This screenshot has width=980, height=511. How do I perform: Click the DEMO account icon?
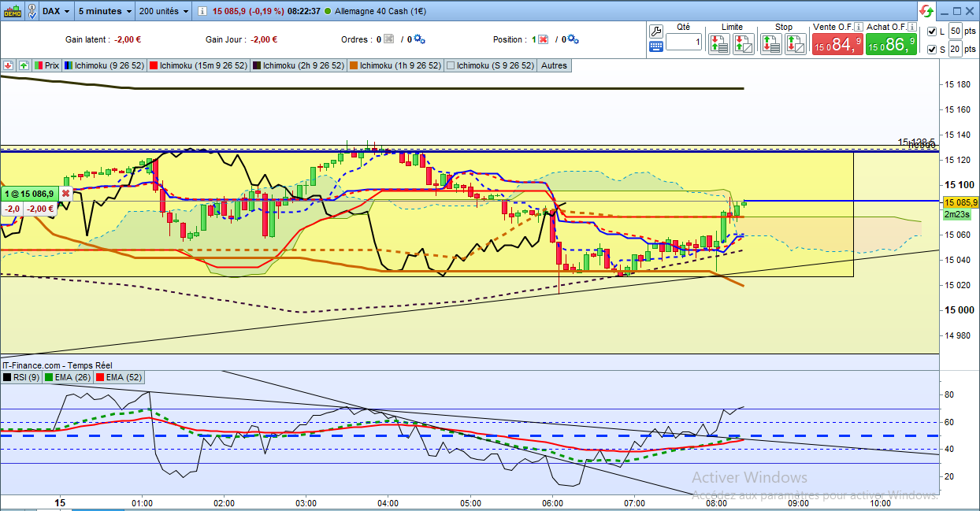[13, 11]
